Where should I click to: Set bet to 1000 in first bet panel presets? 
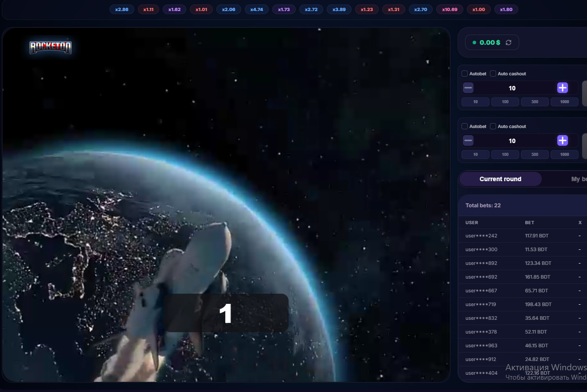click(x=564, y=102)
